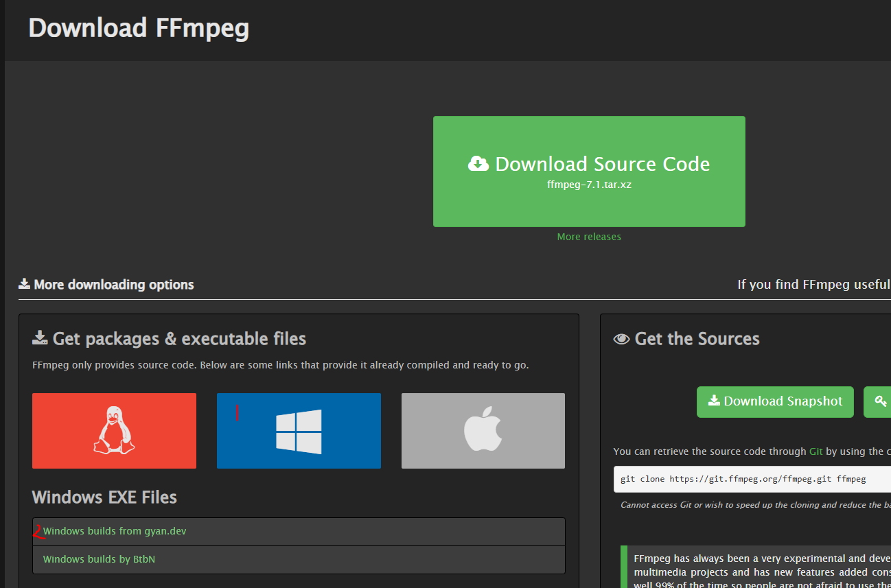Click the download icon beside Get packages
This screenshot has width=891, height=588.
40,338
